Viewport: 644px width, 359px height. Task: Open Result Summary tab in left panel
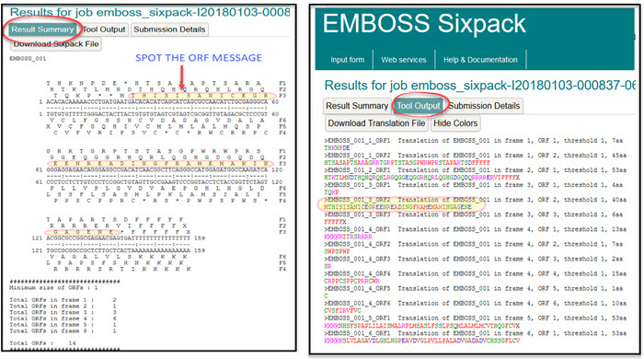tap(42, 29)
